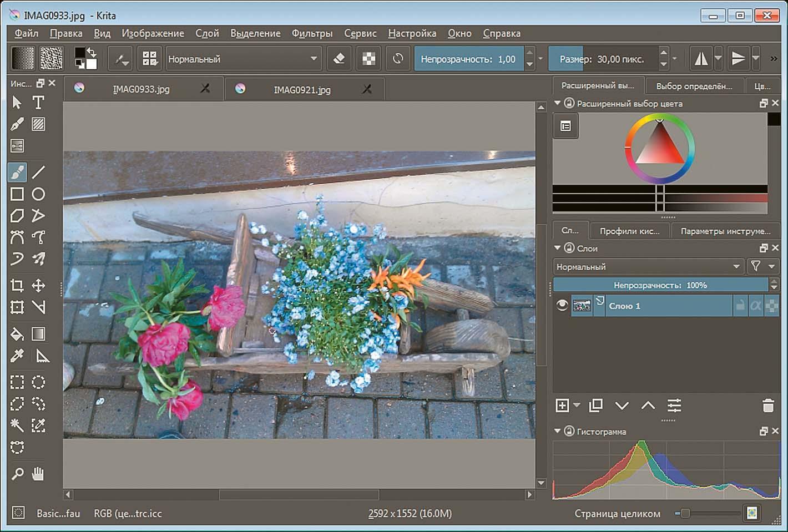The width and height of the screenshot is (788, 532).
Task: Choose the Move tool
Action: [38, 286]
